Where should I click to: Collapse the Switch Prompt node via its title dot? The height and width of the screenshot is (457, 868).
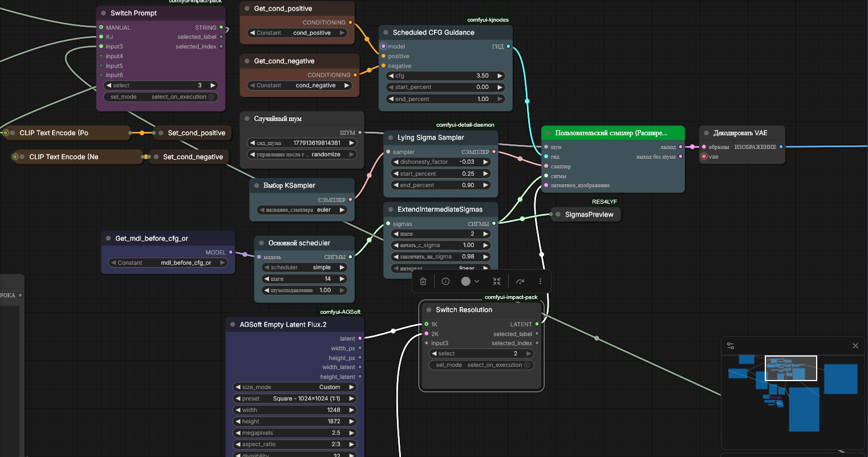[103, 13]
